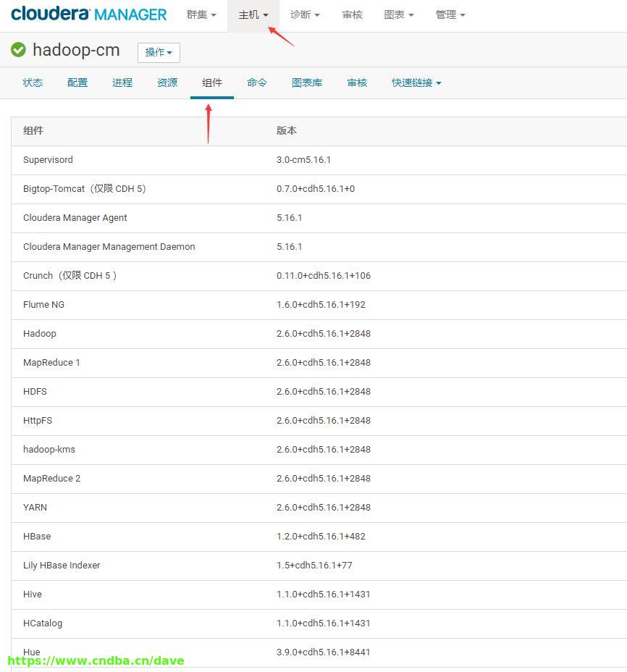The height and width of the screenshot is (672, 627).
Task: Click the MapReduce 1 component name
Action: 51,363
